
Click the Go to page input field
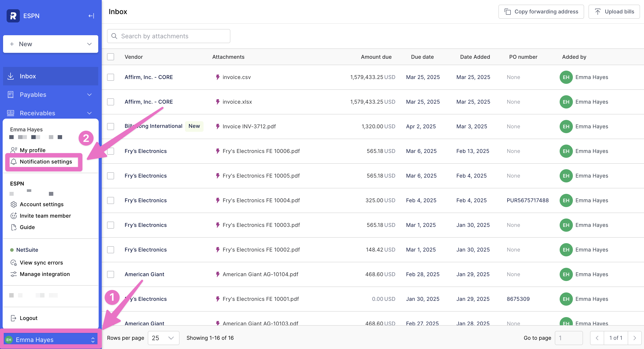click(x=569, y=338)
